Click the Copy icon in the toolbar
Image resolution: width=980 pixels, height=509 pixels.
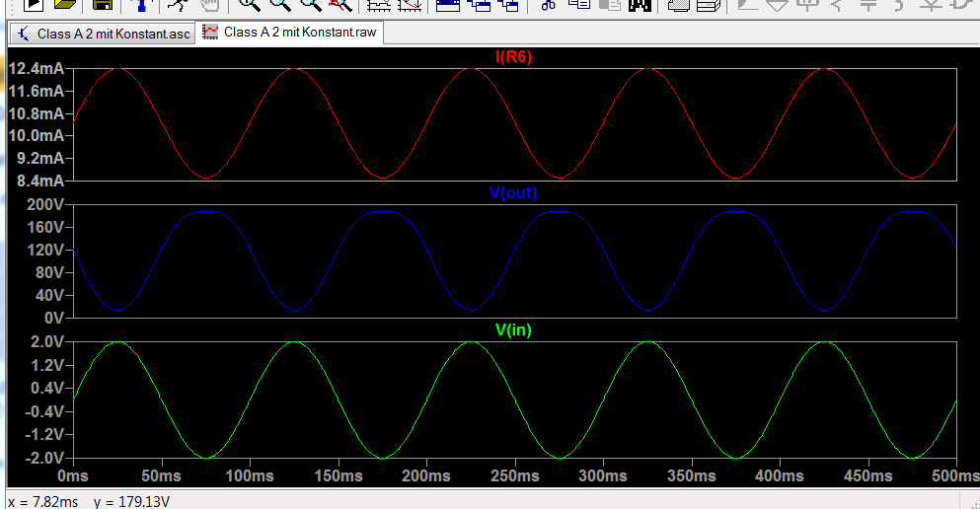(x=579, y=5)
